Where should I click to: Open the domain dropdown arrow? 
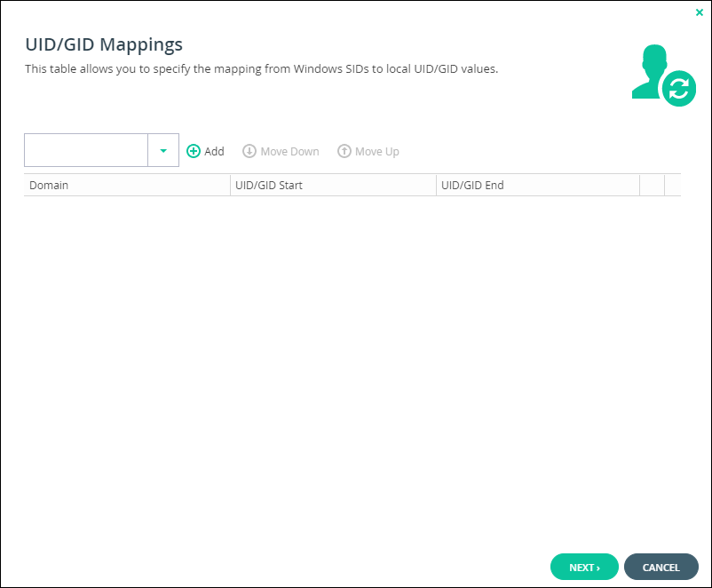click(x=163, y=150)
